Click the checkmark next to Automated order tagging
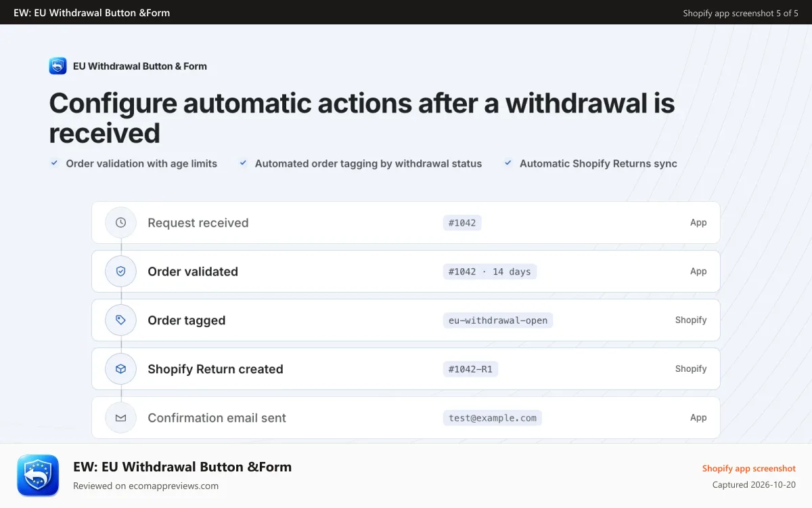 coord(243,163)
